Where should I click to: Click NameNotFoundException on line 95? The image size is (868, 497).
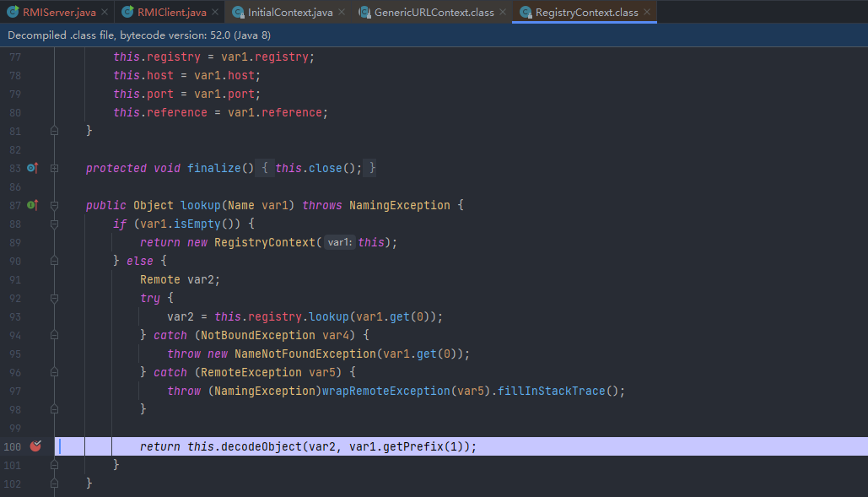click(x=305, y=354)
